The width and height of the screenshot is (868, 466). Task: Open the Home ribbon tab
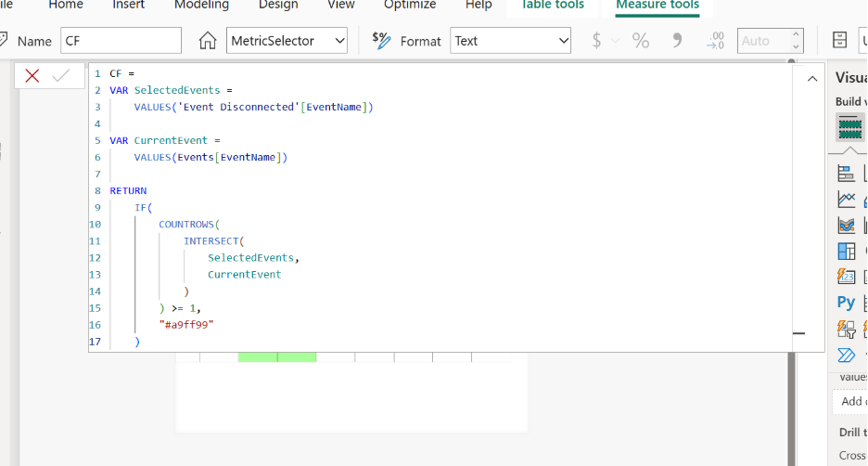[x=65, y=5]
